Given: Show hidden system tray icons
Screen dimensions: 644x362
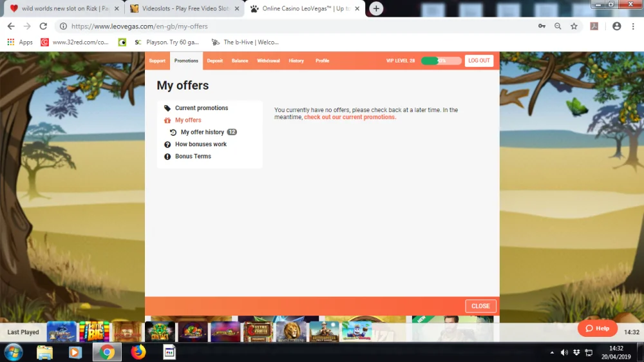Looking at the screenshot, I should (552, 352).
